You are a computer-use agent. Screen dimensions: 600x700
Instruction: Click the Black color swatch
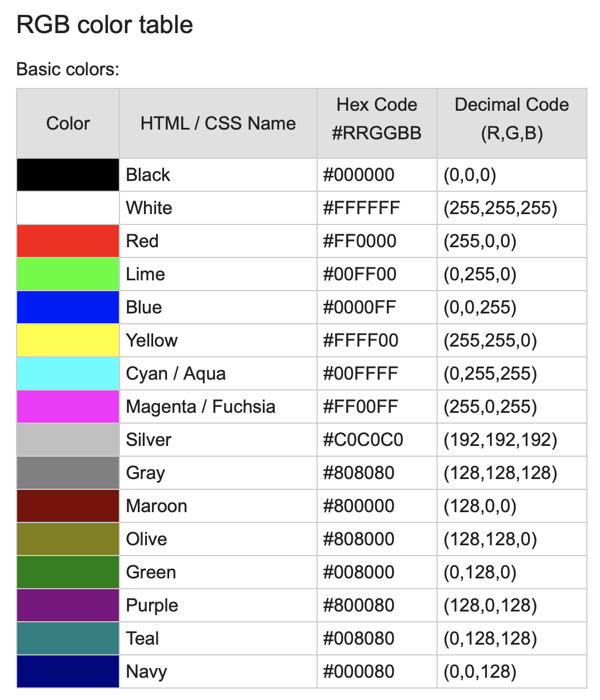click(68, 175)
